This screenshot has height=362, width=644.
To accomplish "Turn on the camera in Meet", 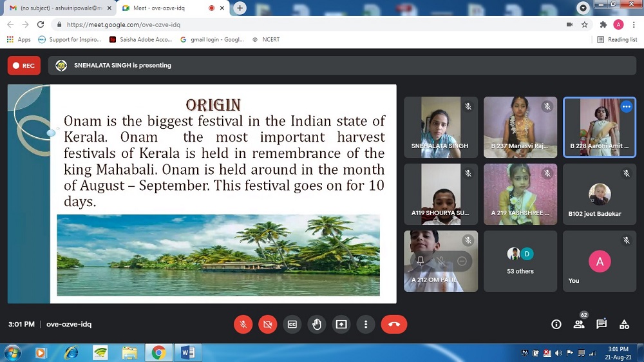I will point(267,325).
